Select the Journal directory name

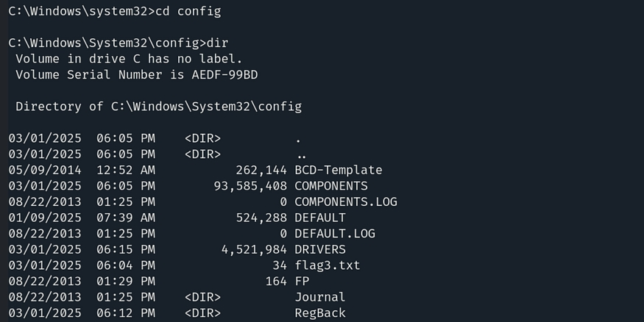pyautogui.click(x=320, y=297)
